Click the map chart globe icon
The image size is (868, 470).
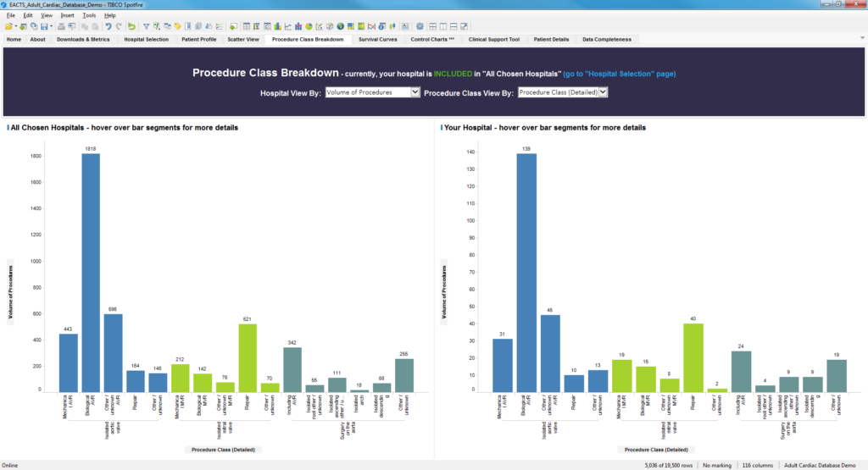pyautogui.click(x=339, y=26)
